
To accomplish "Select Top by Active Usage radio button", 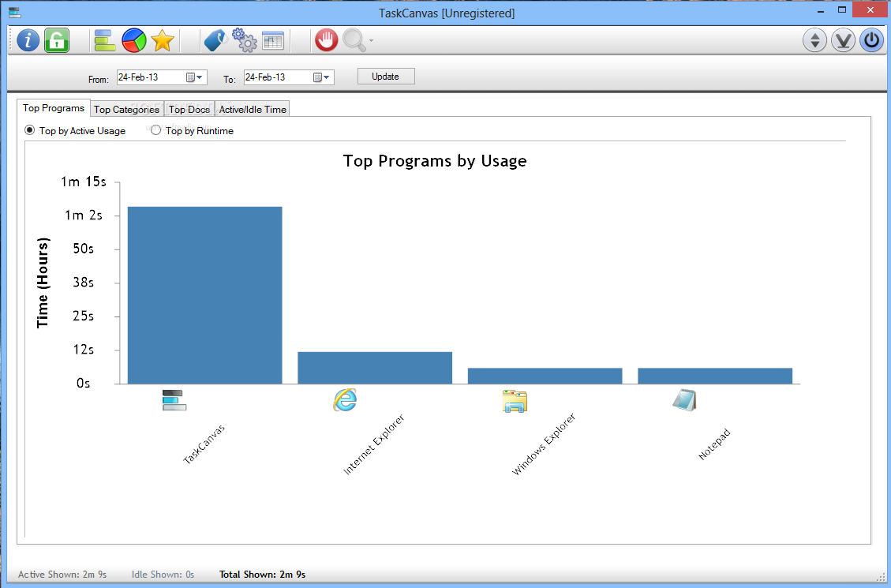I will (x=29, y=130).
